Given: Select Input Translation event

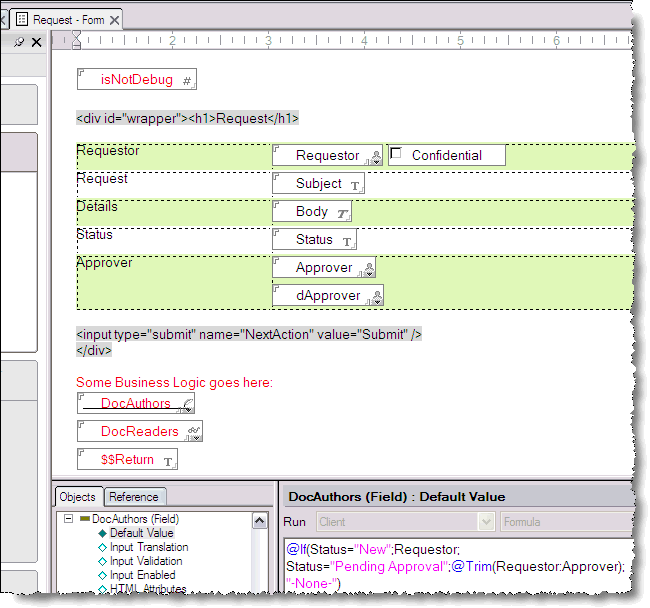Looking at the screenshot, I should (x=148, y=547).
